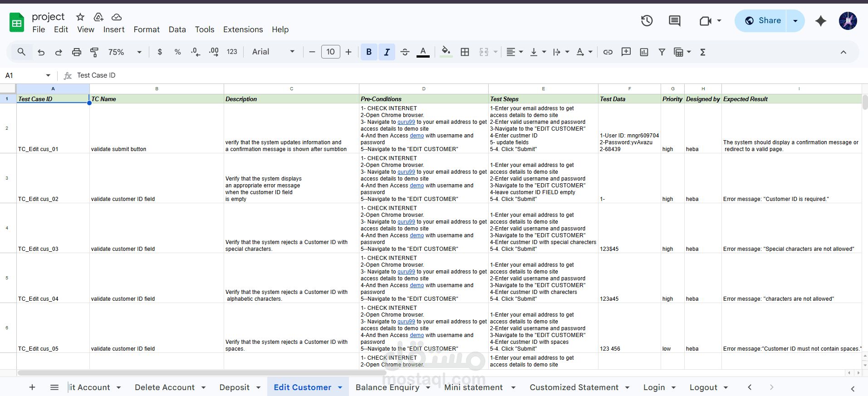
Task: Decrease font size minus button
Action: point(312,52)
